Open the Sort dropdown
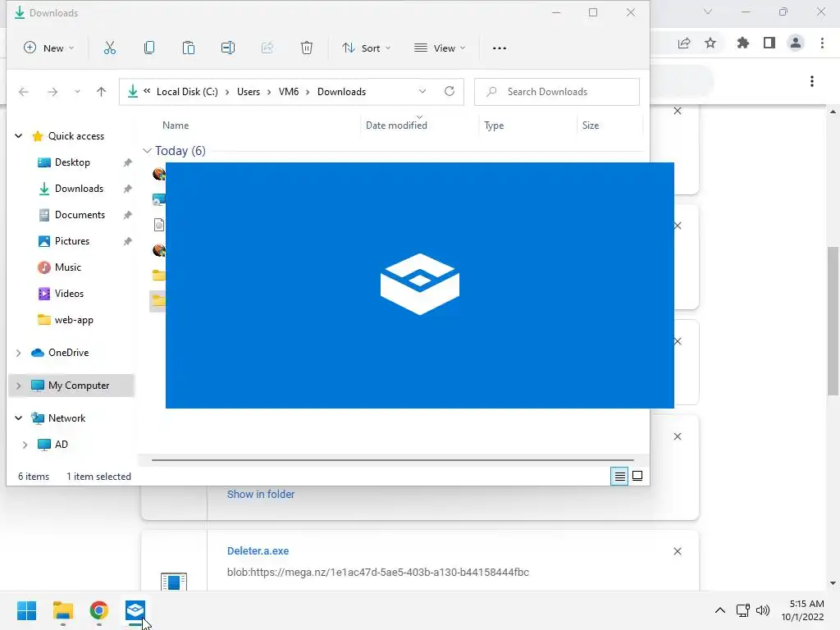The width and height of the screenshot is (840, 630). (x=367, y=48)
